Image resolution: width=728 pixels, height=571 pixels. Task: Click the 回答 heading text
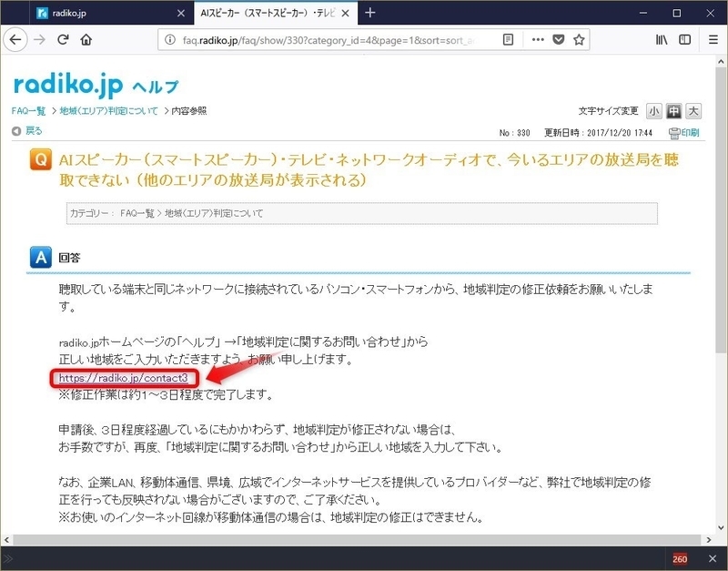pyautogui.click(x=70, y=258)
